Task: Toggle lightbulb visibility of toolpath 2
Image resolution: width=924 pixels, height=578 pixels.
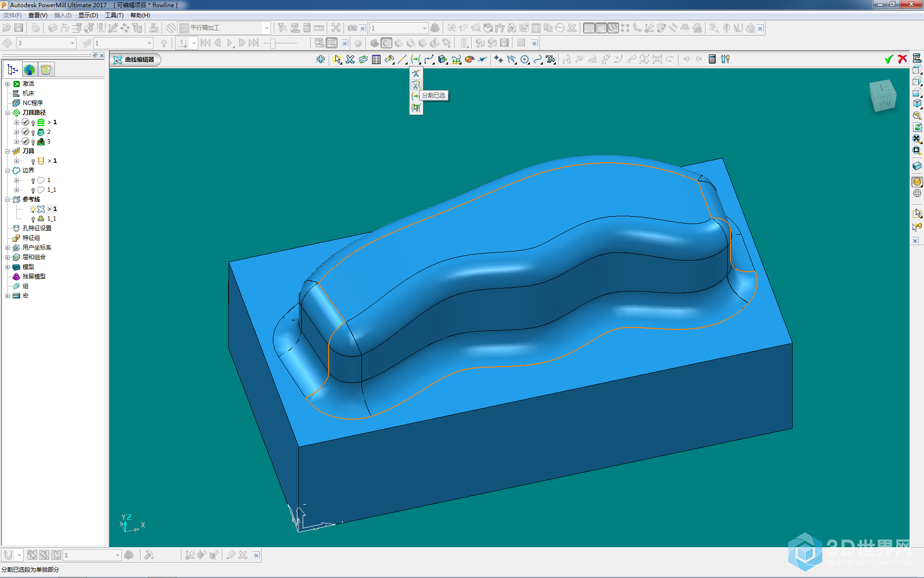Action: pyautogui.click(x=33, y=132)
